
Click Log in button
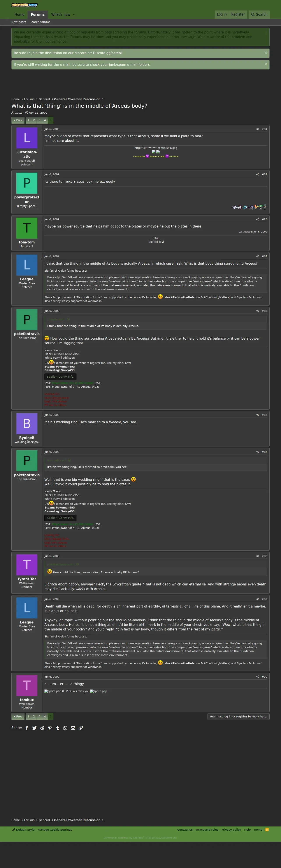222,14
